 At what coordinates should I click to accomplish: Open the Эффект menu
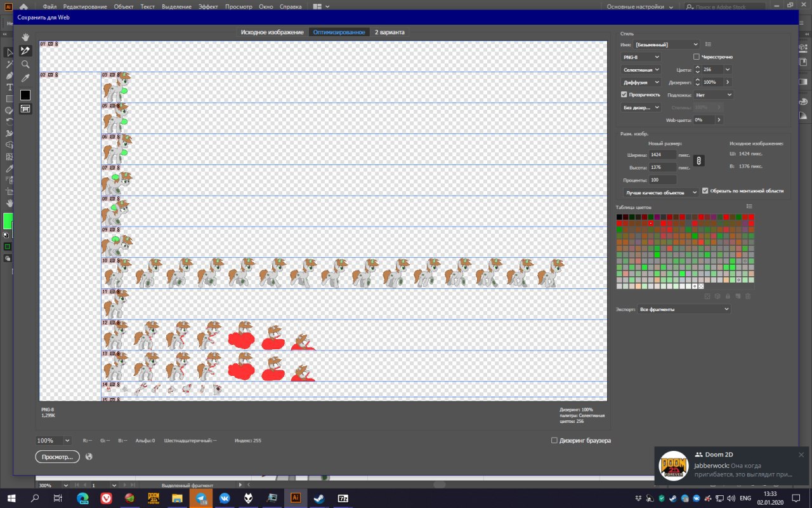(208, 6)
